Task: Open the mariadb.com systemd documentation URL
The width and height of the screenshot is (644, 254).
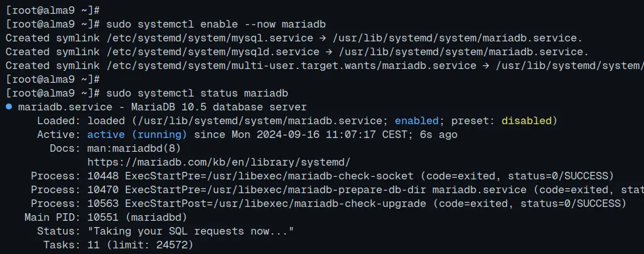Action: pos(219,162)
